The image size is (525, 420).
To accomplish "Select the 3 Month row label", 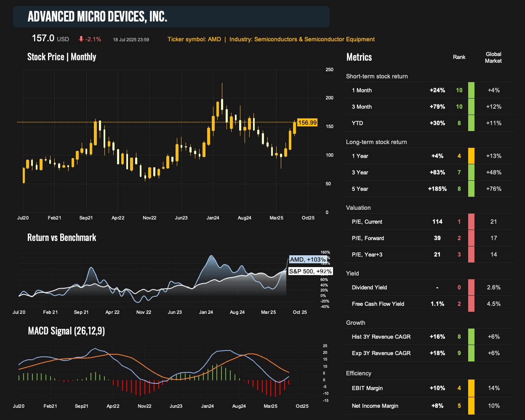I will (x=362, y=107).
